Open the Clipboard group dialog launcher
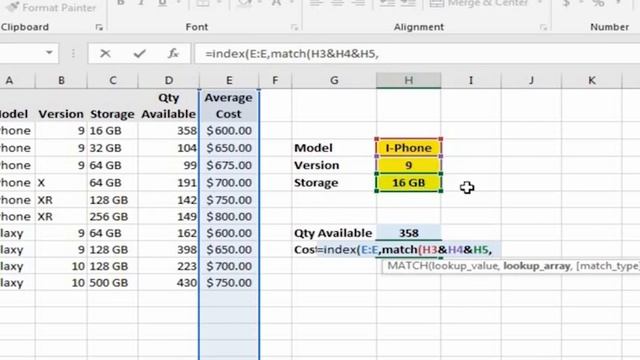Viewport: 640px width, 360px height. (99, 27)
